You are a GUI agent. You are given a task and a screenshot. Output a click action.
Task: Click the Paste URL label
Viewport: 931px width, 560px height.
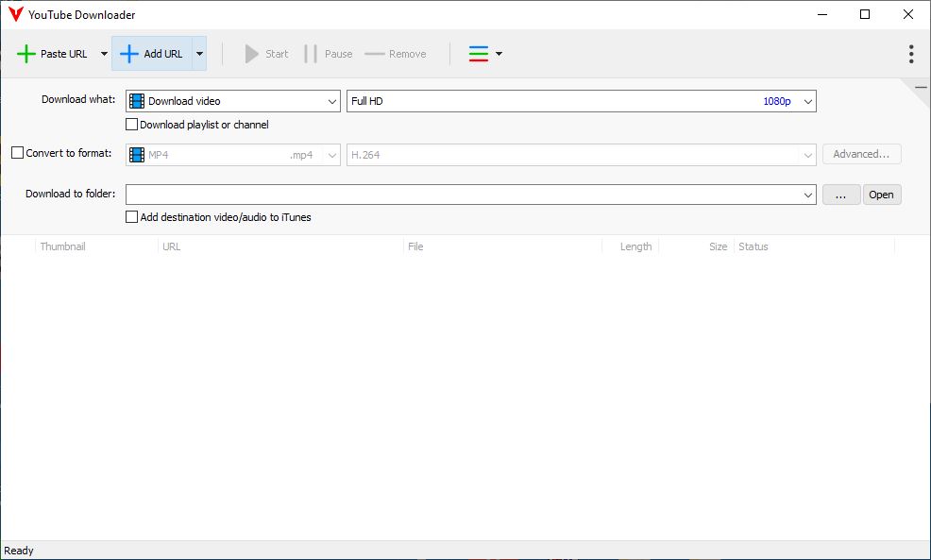[63, 54]
